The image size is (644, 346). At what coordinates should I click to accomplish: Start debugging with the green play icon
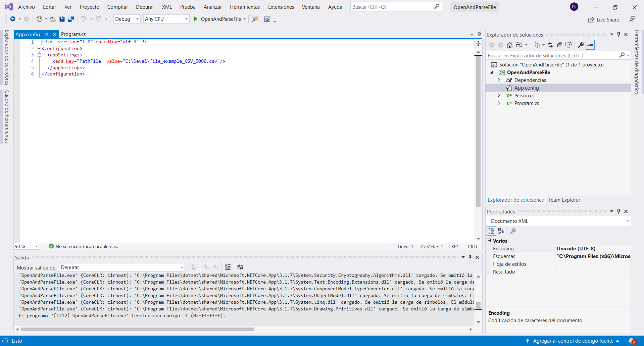click(196, 19)
